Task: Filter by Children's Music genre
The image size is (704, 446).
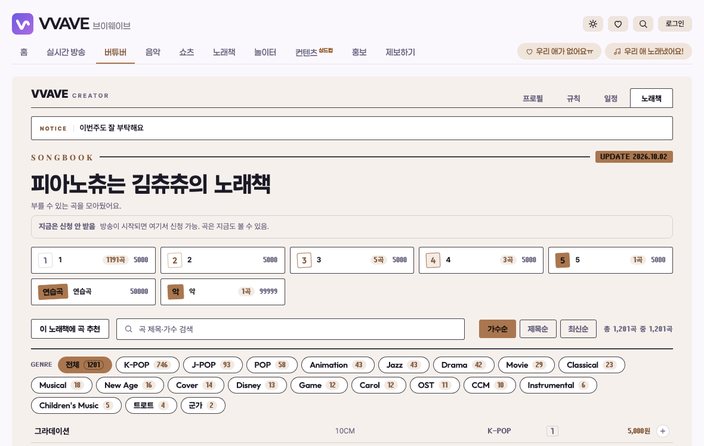Action: (x=76, y=405)
